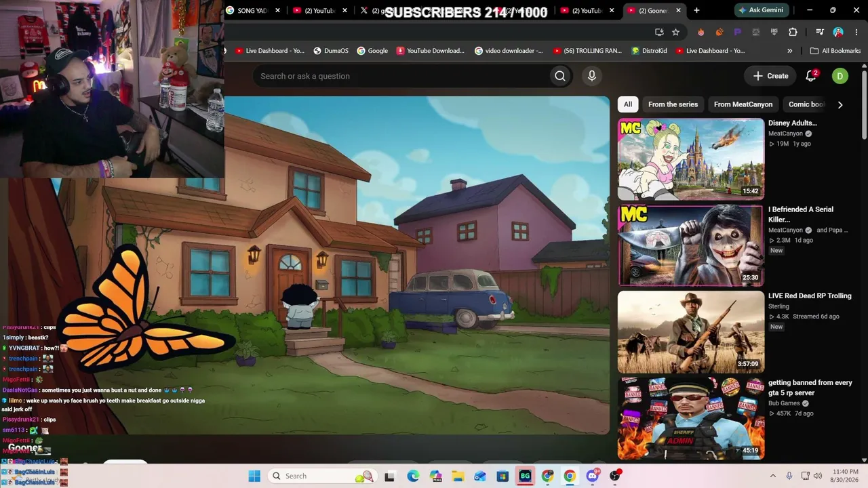Bookmark this page with the star icon
This screenshot has width=868, height=488.
click(675, 32)
